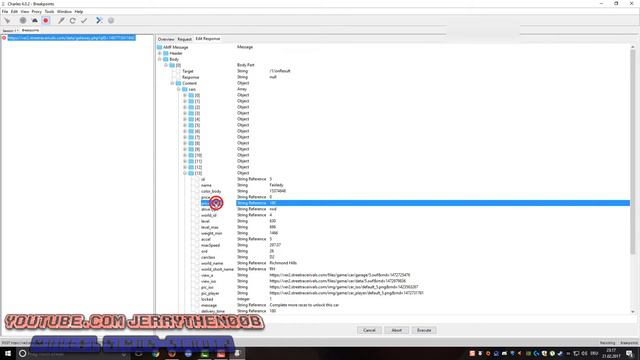Open the File menu
Viewport: 640px width, 360px height.
tap(5, 11)
